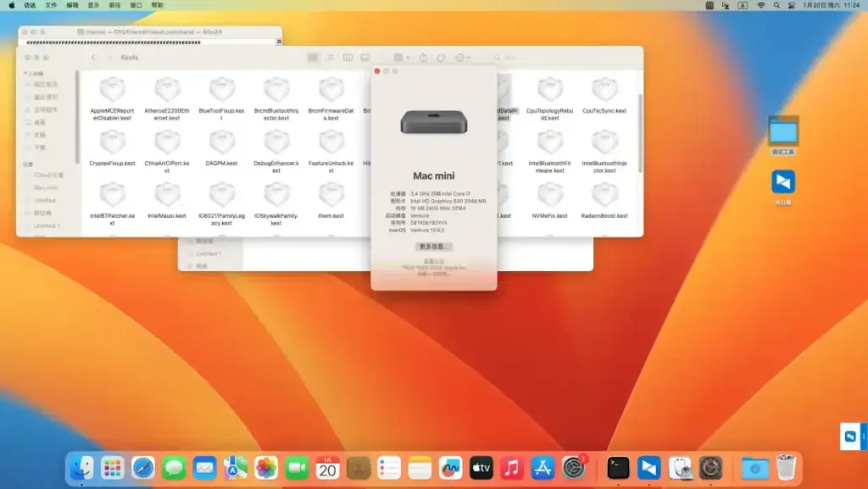Select IntelBTPatcher.kext file

coord(113,204)
